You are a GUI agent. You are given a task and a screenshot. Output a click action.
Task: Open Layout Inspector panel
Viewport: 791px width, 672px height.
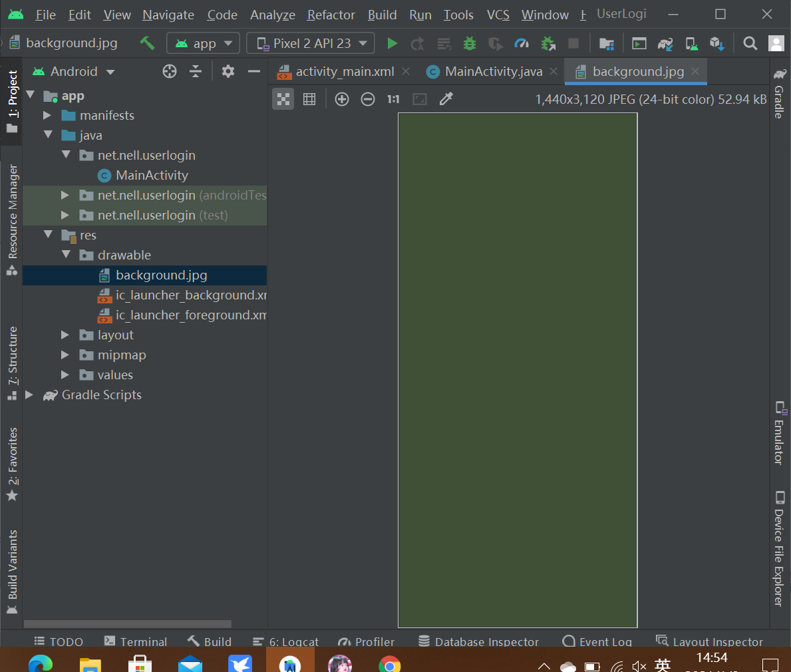709,641
